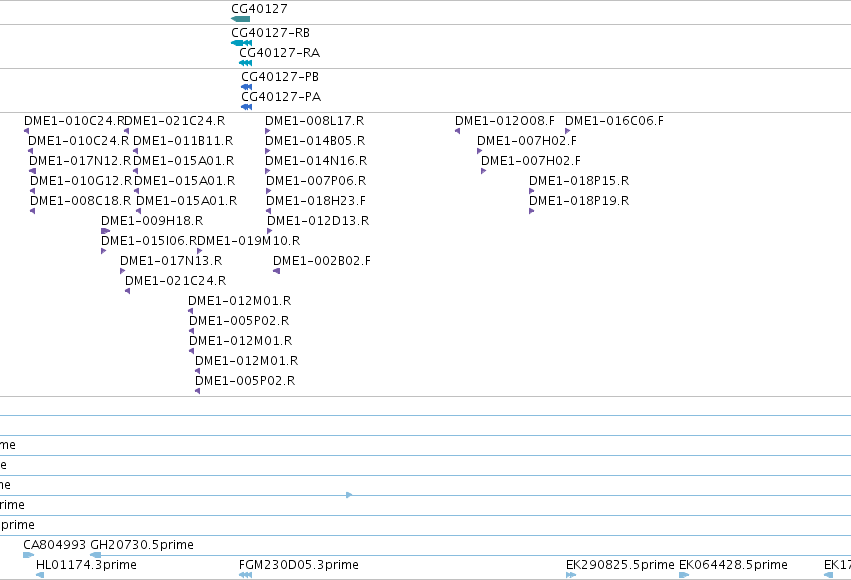Screen dimensions: 851x580
Task: Click the EK064428.5prime arrow glyph
Action: (684, 575)
